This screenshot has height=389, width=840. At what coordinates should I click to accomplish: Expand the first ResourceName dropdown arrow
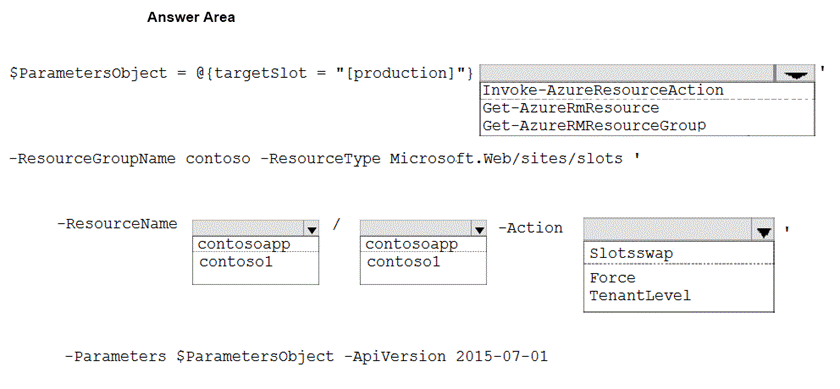click(311, 228)
